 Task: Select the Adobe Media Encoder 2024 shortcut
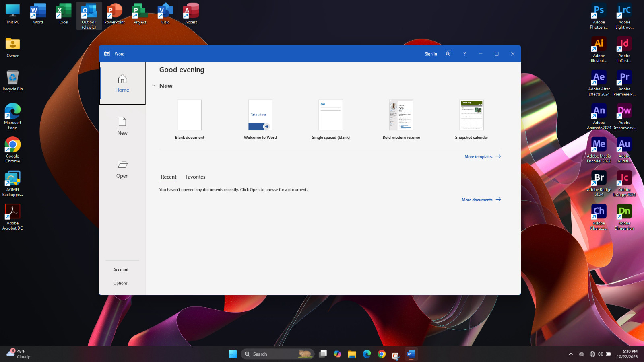(599, 150)
